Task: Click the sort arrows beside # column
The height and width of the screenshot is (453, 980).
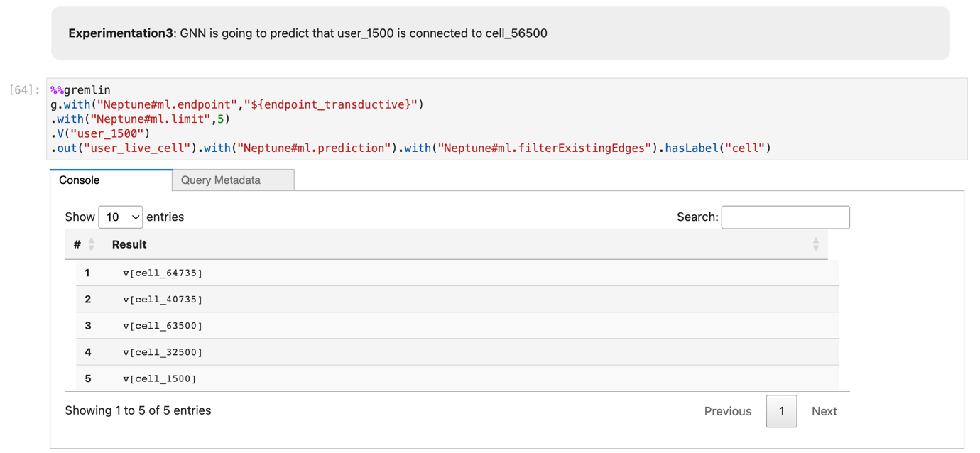Action: point(92,244)
